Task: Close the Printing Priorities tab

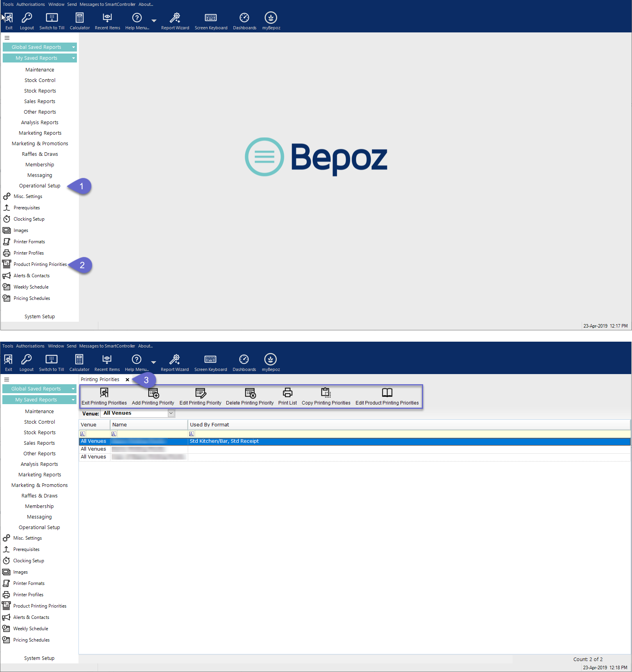Action: [127, 380]
